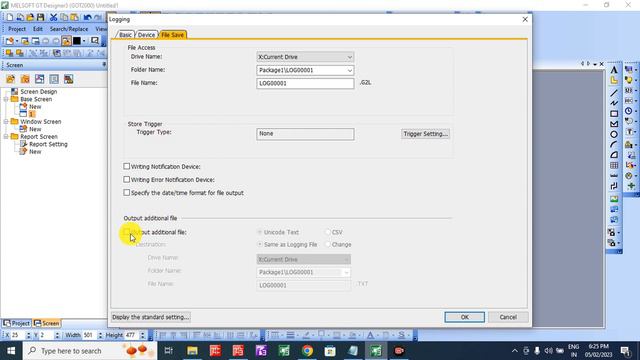Select the Arc drawing tool
The width and height of the screenshot is (640, 360).
coord(614,144)
